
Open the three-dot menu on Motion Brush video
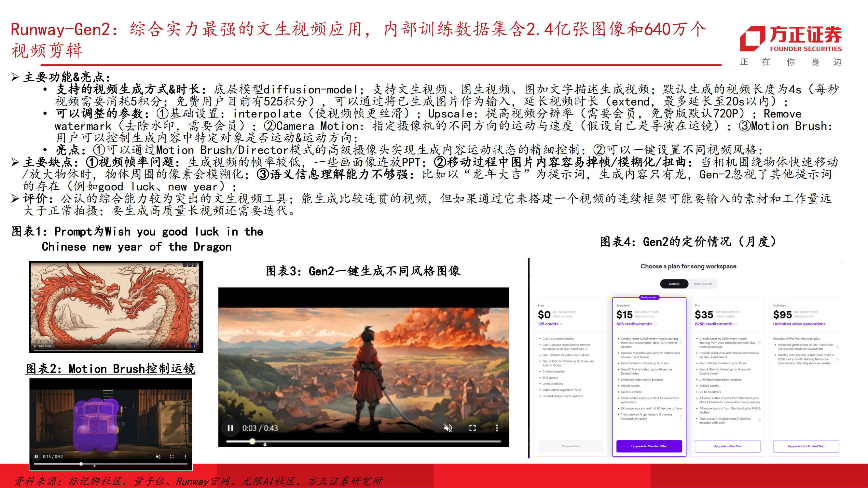(185, 457)
